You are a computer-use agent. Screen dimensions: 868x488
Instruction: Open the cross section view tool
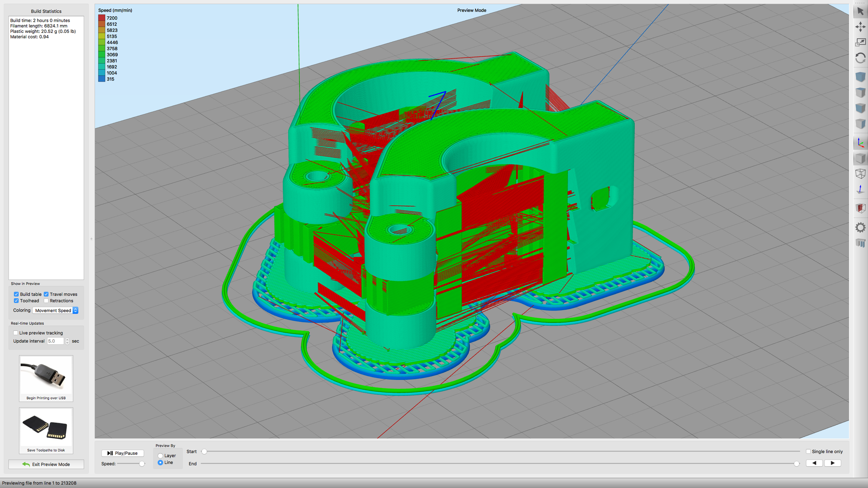tap(860, 208)
